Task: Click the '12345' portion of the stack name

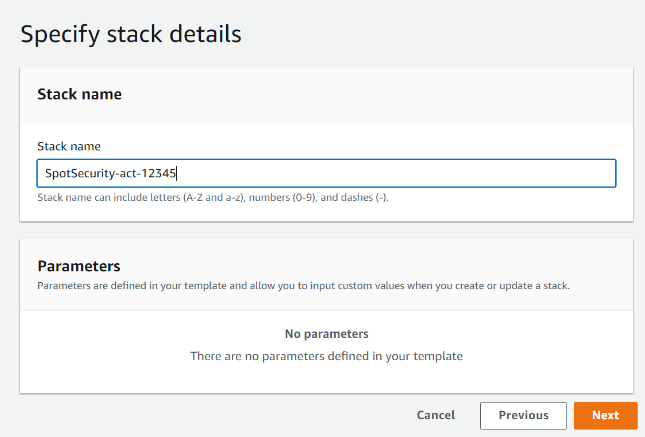Action: [x=160, y=173]
